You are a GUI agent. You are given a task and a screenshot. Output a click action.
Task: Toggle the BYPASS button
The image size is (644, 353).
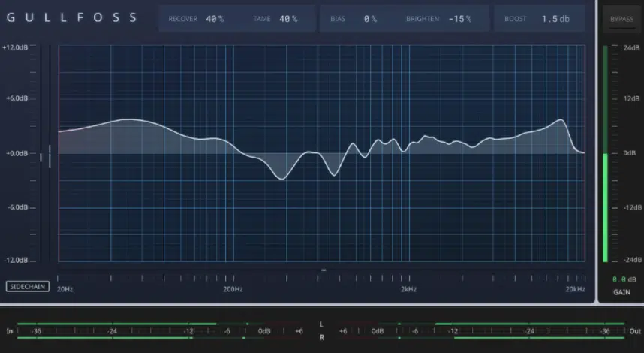621,19
